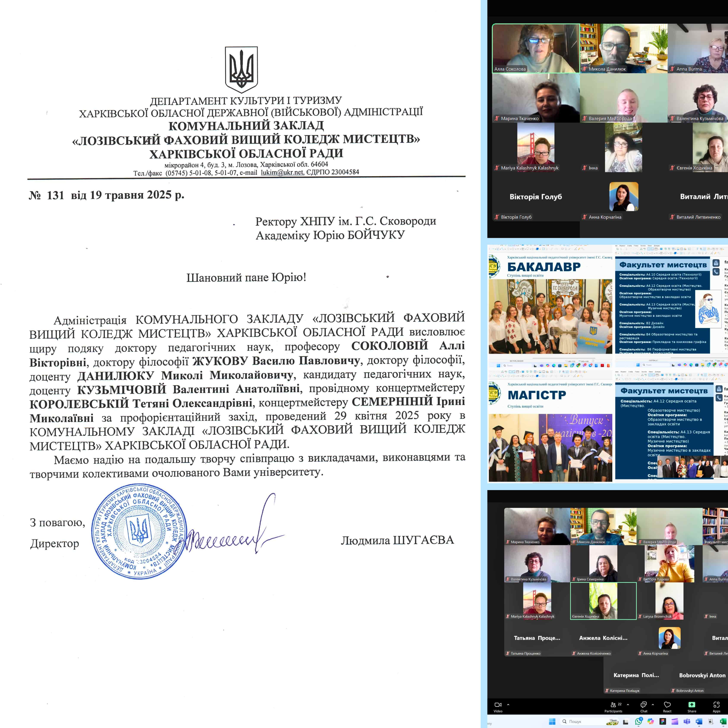Click the МАГІСТР slide graduation photo
This screenshot has height=728, width=728.
coord(550,448)
